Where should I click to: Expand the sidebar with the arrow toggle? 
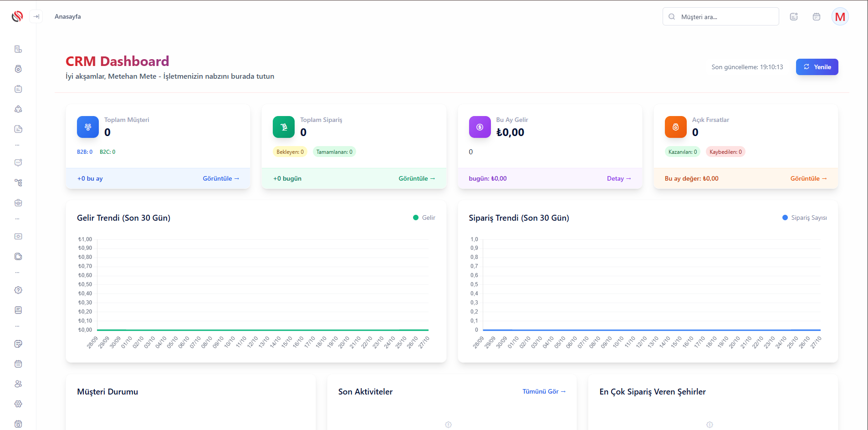point(36,16)
